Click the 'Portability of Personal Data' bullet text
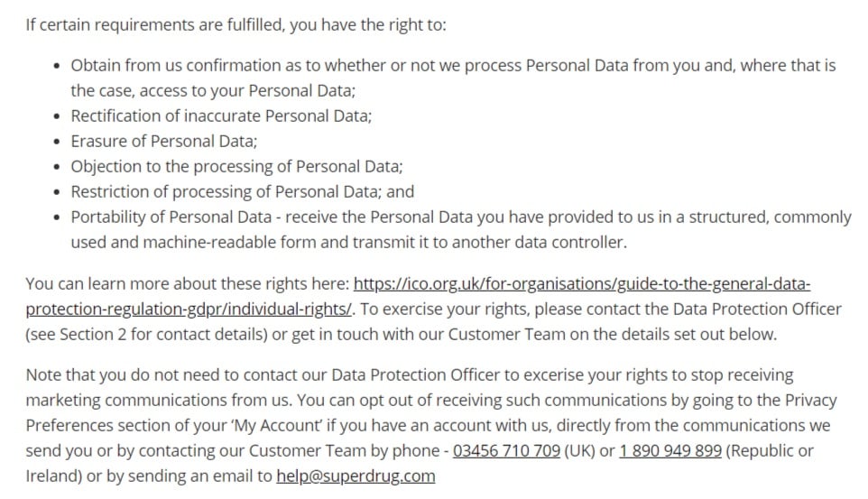This screenshot has width=868, height=499. click(171, 217)
